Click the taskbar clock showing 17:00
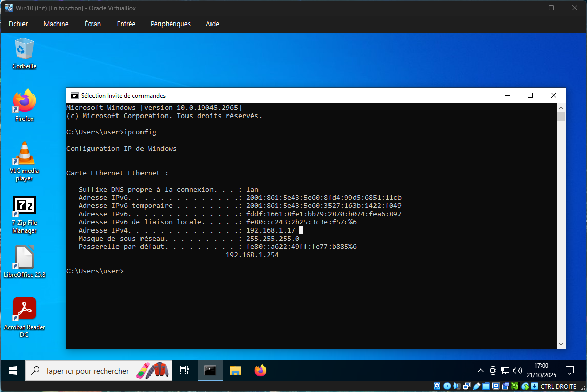This screenshot has width=587, height=392. pyautogui.click(x=541, y=371)
